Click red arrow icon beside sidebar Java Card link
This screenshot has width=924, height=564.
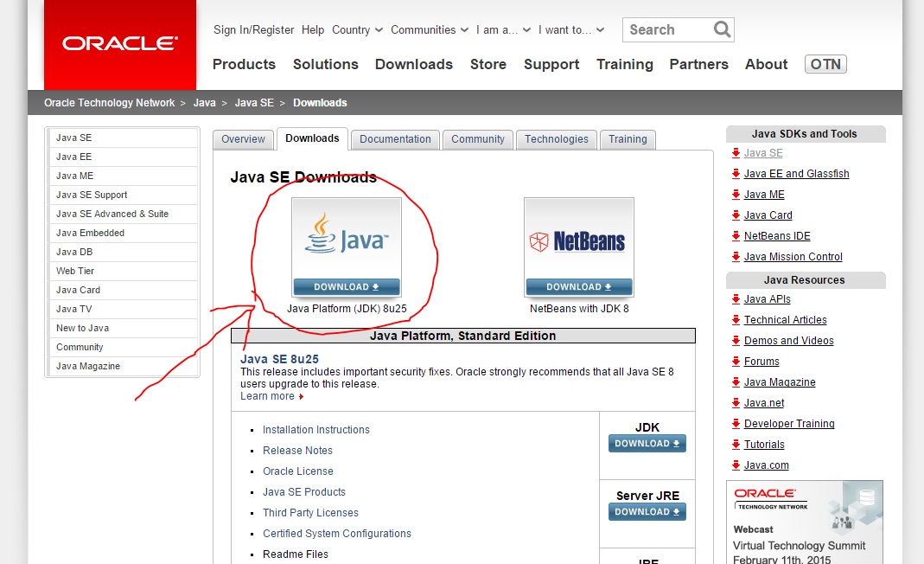pyautogui.click(x=736, y=215)
